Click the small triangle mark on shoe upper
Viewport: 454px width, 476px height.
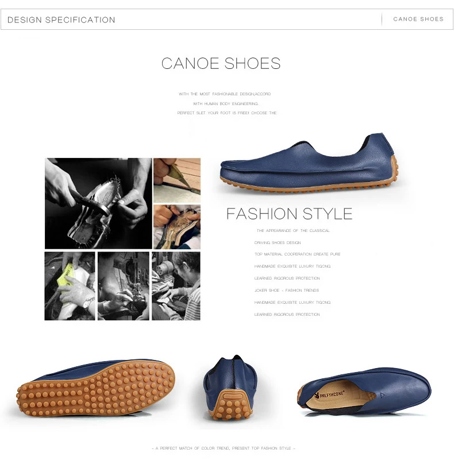click(x=382, y=395)
